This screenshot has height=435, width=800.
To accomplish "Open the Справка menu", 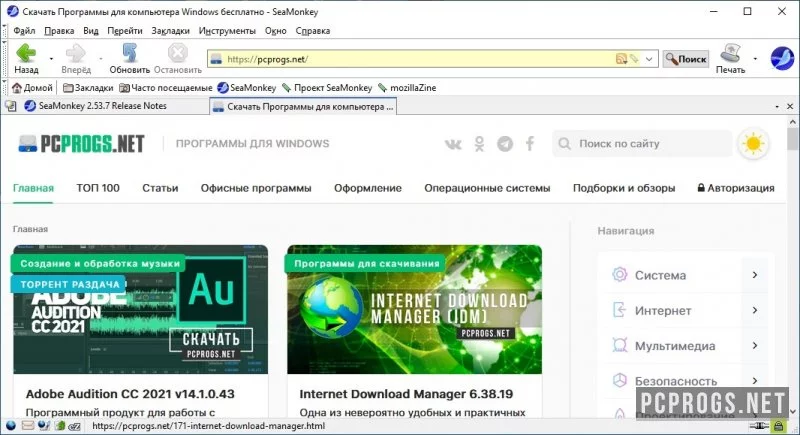I will click(x=313, y=31).
